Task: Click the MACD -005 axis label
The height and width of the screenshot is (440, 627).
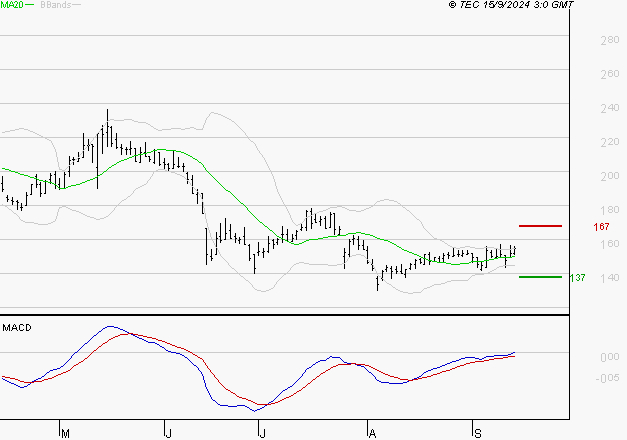Action: 608,378
